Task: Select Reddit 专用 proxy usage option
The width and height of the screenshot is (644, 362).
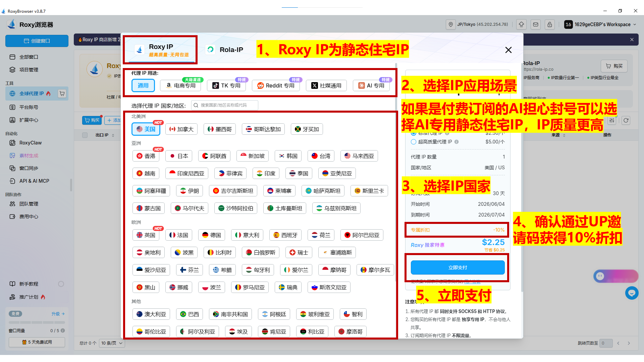Action: 276,85
